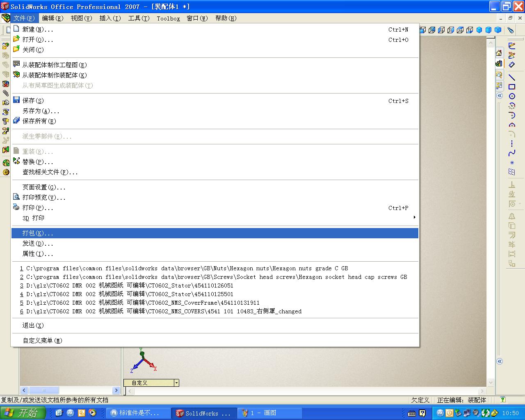Click the Smart Dimension icon
The image size is (525, 420).
tap(512, 65)
